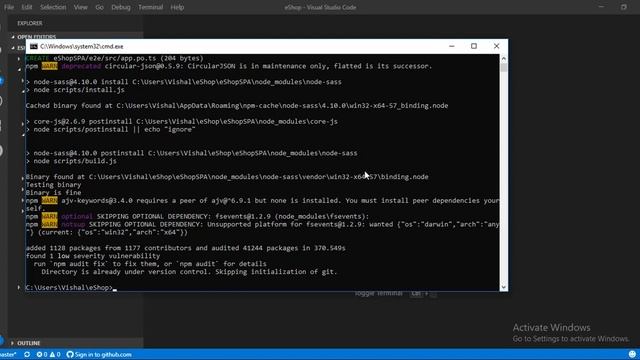Image resolution: width=640 pixels, height=360 pixels.
Task: Click the 'Binary is fine' line
Action: point(53,192)
